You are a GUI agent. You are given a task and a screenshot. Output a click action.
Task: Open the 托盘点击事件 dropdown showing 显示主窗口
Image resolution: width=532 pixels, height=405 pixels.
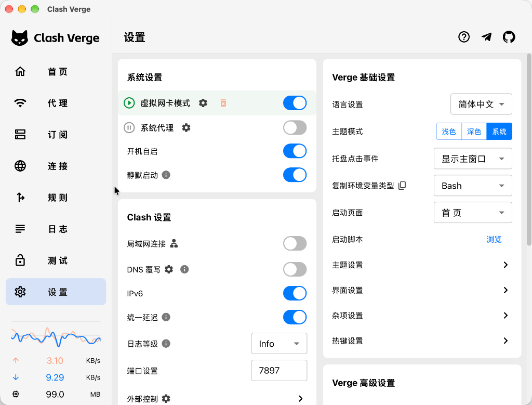tap(473, 159)
